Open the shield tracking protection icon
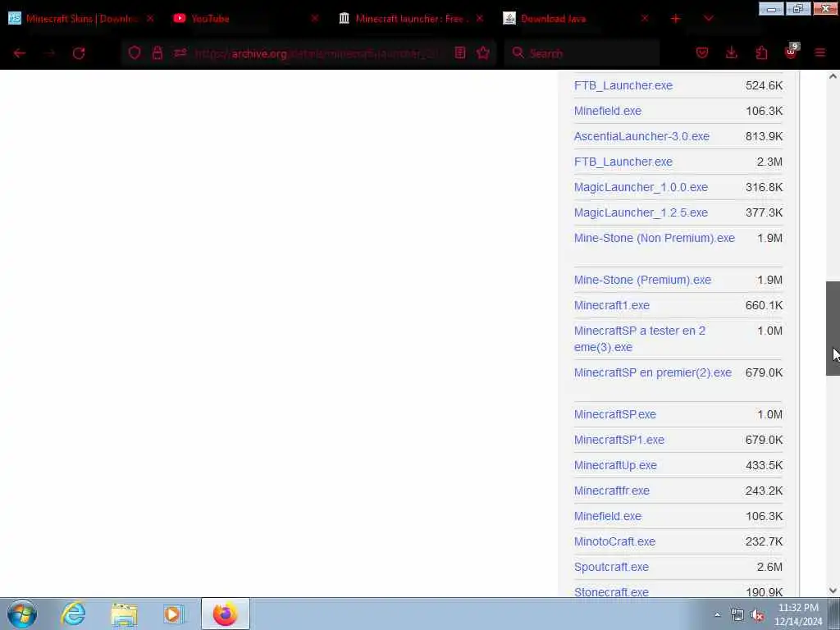 coord(135,52)
